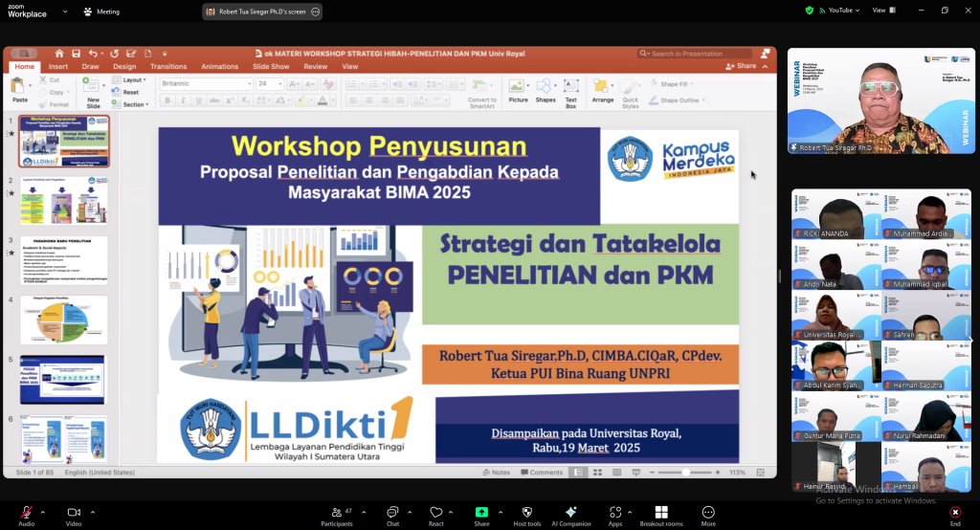Image resolution: width=980 pixels, height=530 pixels.
Task: Open the Chat panel
Action: click(392, 514)
